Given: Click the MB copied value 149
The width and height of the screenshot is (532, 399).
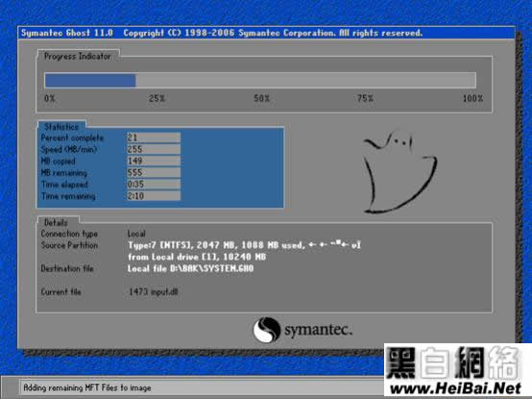Looking at the screenshot, I should tap(154, 161).
